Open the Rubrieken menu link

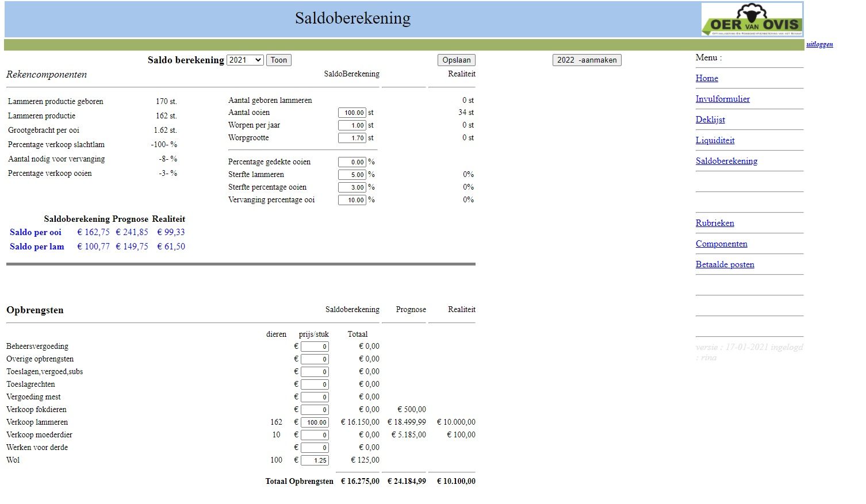pos(715,223)
